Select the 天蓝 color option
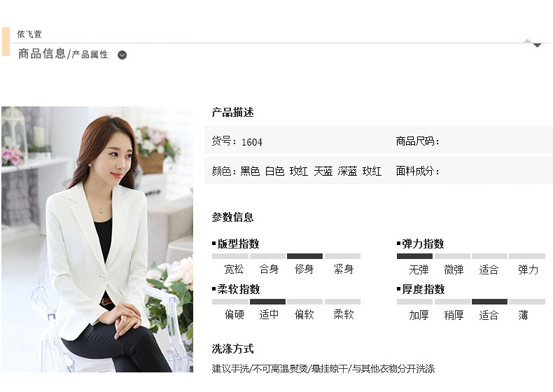Image resolution: width=553 pixels, height=392 pixels. tap(323, 171)
